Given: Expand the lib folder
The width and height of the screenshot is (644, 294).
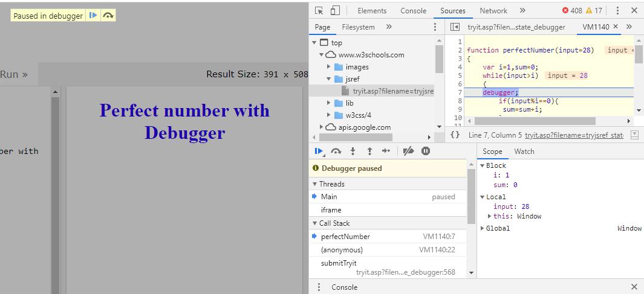Looking at the screenshot, I should tap(328, 103).
